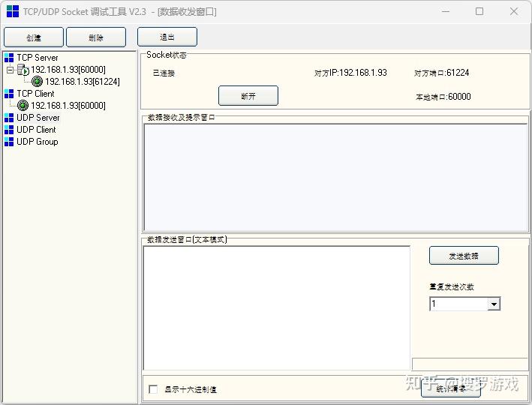Close the Socket tool window
Screen dimensions: 532x405
click(514, 11)
